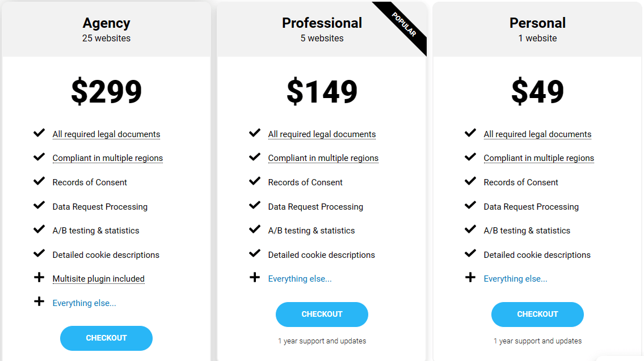The image size is (644, 361).
Task: Open Agency's All required legal documents link
Action: point(106,134)
